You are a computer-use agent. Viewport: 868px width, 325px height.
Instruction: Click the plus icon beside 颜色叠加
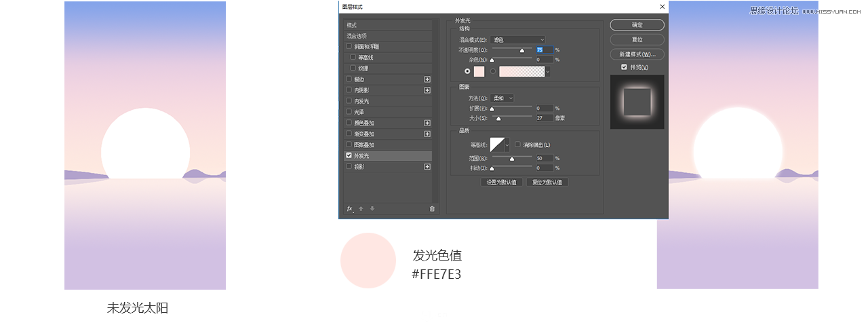pyautogui.click(x=427, y=123)
